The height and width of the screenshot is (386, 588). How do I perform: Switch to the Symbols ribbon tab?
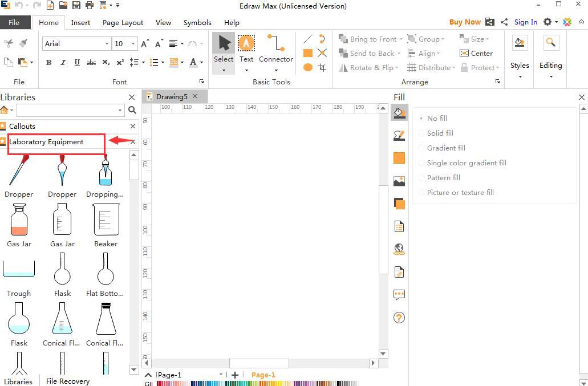coord(198,22)
